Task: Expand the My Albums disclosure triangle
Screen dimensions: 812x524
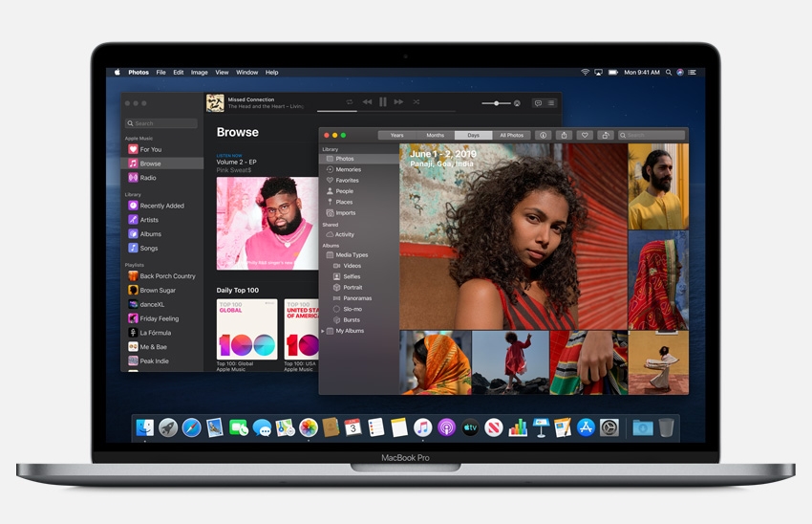Action: click(x=323, y=331)
